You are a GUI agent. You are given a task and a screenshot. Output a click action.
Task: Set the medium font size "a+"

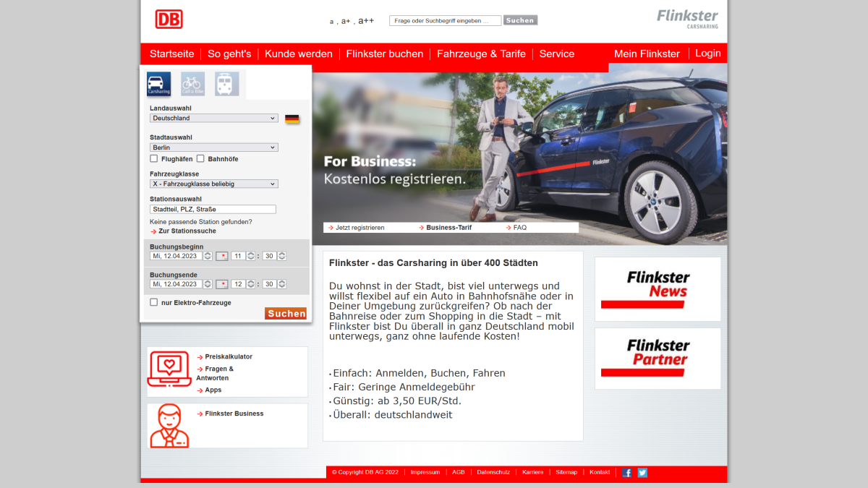pyautogui.click(x=346, y=21)
